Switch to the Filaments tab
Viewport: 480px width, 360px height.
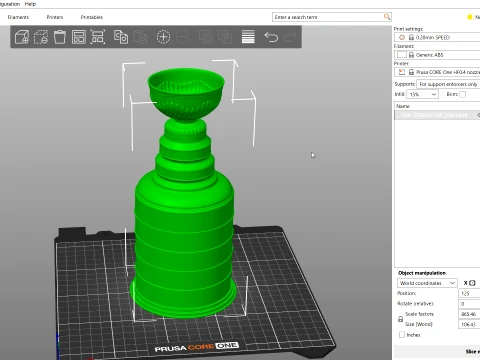(x=18, y=17)
